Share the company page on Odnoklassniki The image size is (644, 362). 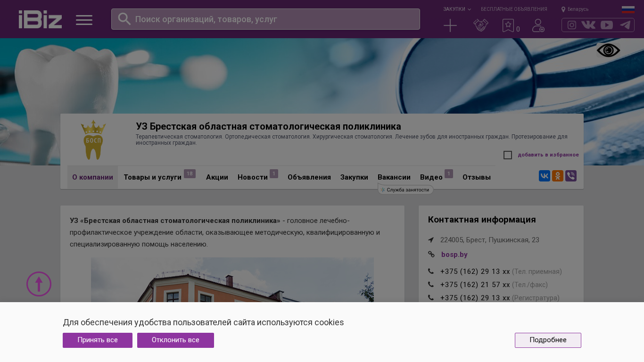coord(558,176)
